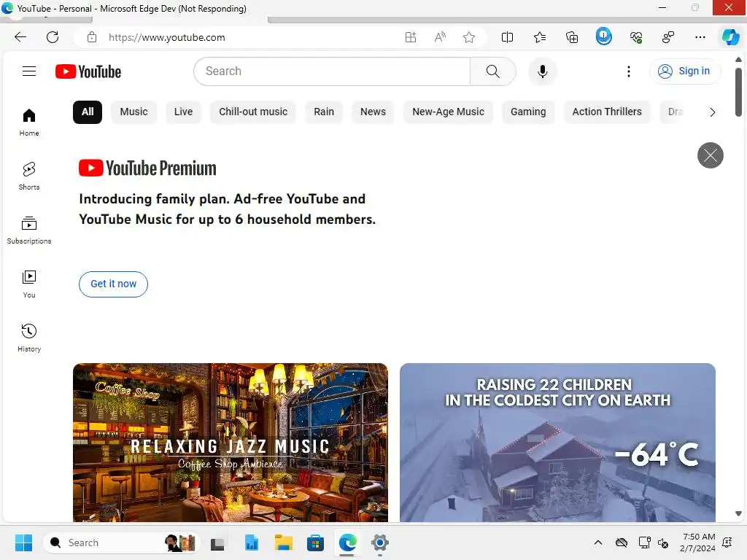Click the YouTube Premium logo

tap(147, 168)
